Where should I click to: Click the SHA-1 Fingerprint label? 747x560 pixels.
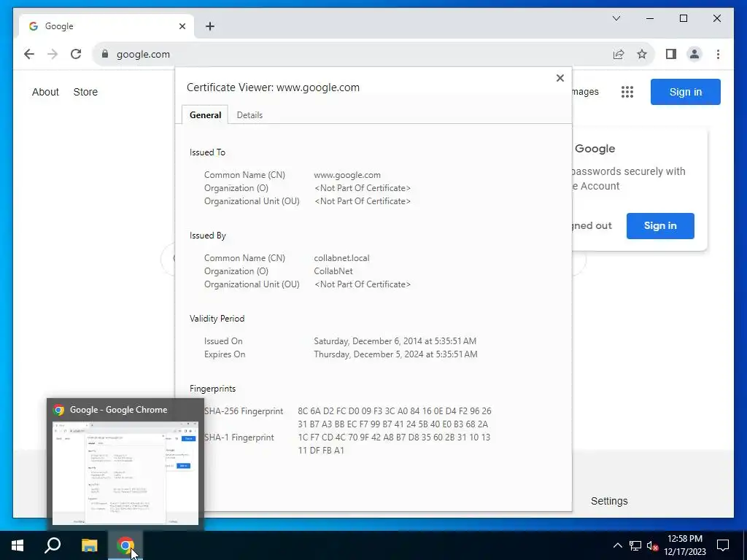(x=239, y=437)
